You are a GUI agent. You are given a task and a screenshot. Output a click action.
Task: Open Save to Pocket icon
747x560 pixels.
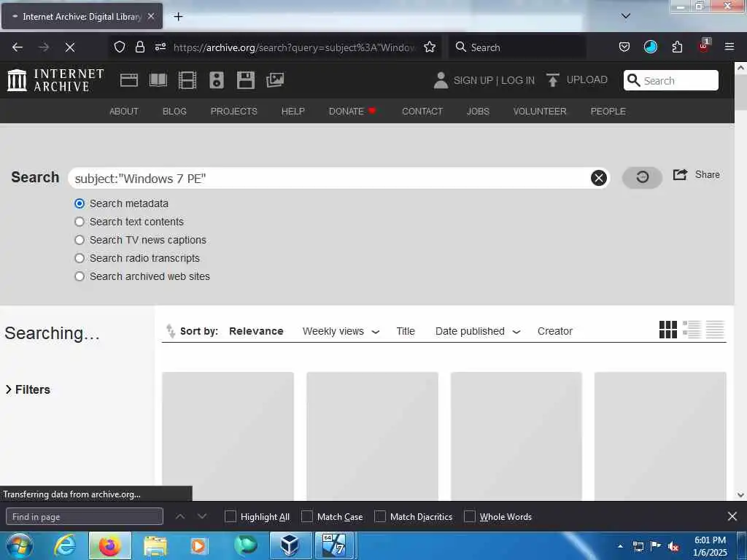(624, 47)
